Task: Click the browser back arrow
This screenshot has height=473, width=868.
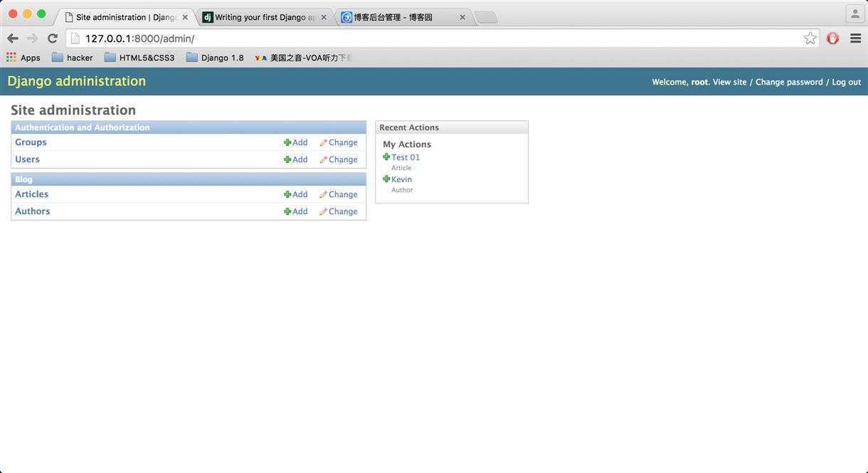Action: pos(13,38)
